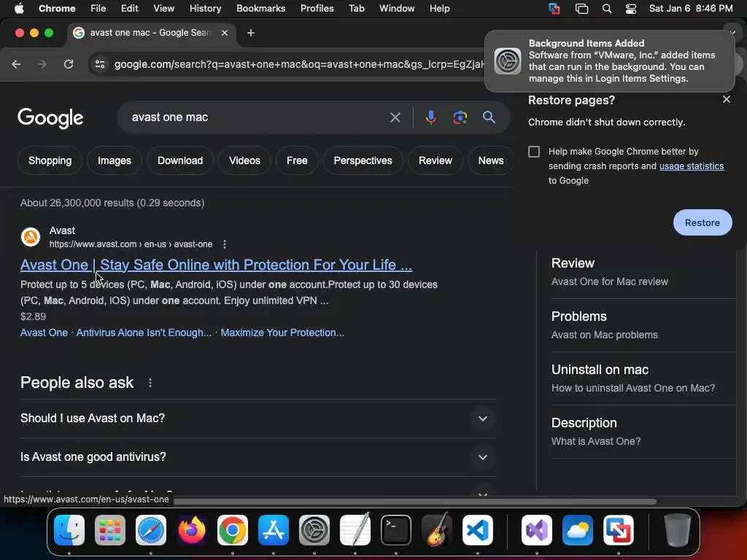The width and height of the screenshot is (747, 560).
Task: Click into the Google search input field
Action: click(258, 117)
